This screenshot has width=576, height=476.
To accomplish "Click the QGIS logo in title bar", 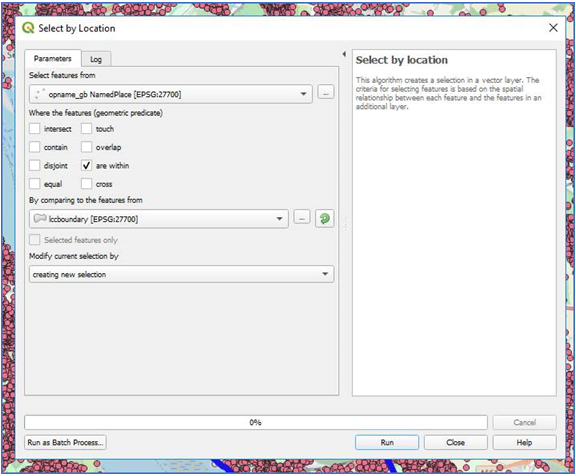I will (x=28, y=28).
